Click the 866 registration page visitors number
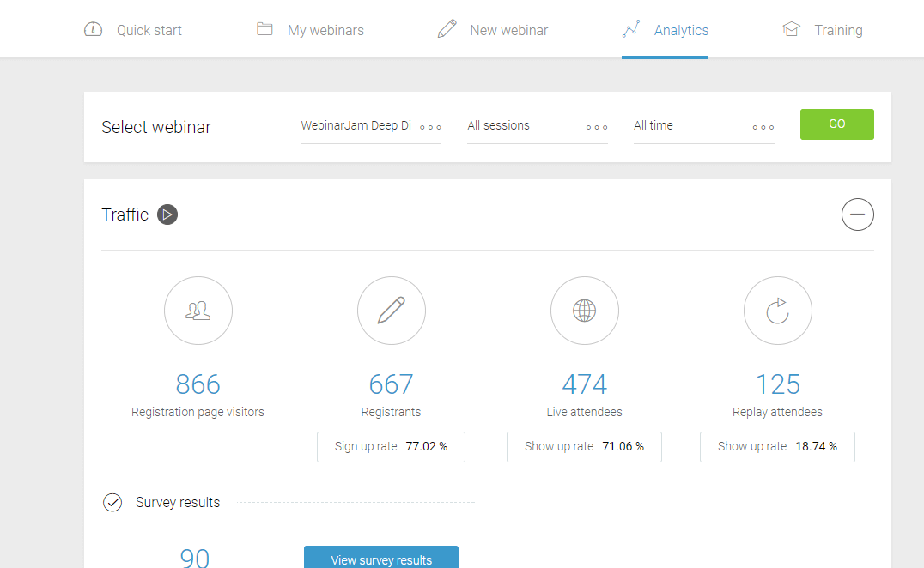 [198, 384]
